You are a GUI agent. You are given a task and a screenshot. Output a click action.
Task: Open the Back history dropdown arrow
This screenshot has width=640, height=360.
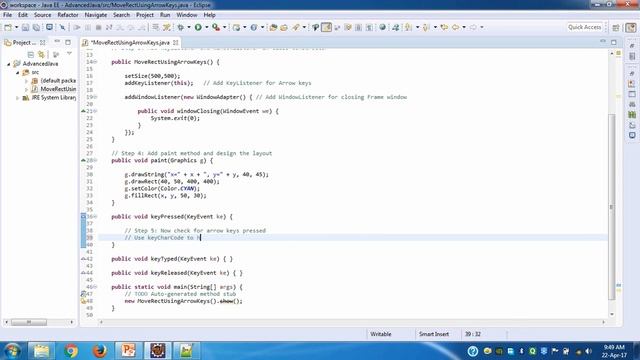[464, 27]
